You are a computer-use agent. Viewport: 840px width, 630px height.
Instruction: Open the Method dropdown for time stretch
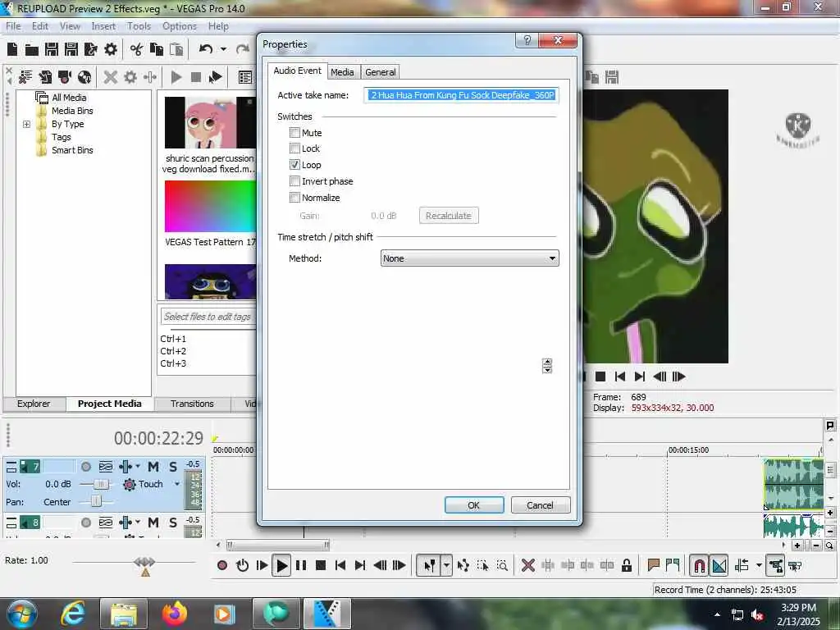469,258
